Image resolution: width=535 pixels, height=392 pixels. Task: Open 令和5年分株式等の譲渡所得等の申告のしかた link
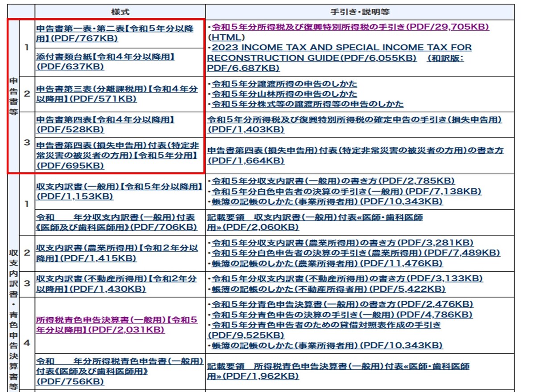(308, 104)
